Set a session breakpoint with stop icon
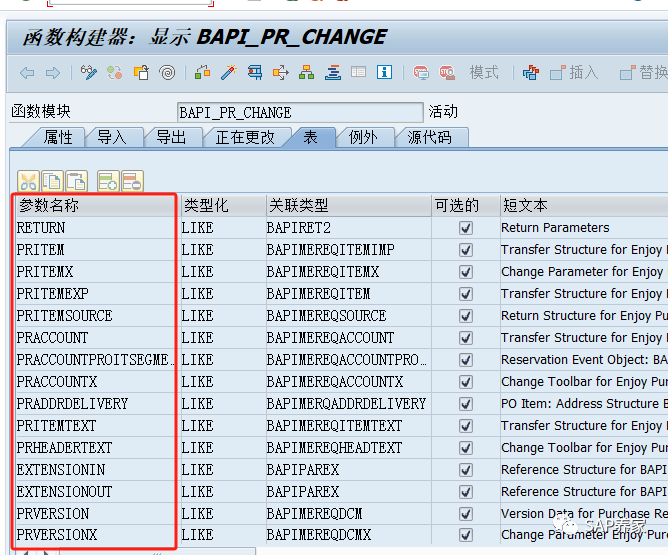Image resolution: width=668 pixels, height=555 pixels. pyautogui.click(x=421, y=73)
